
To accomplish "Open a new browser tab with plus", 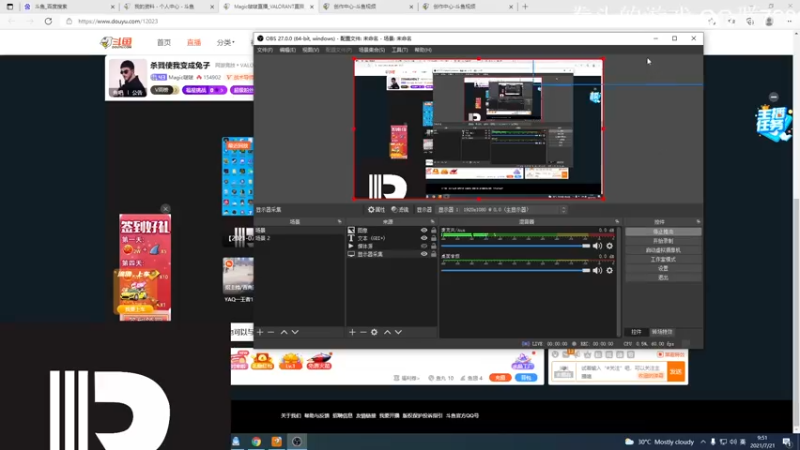I will point(525,7).
